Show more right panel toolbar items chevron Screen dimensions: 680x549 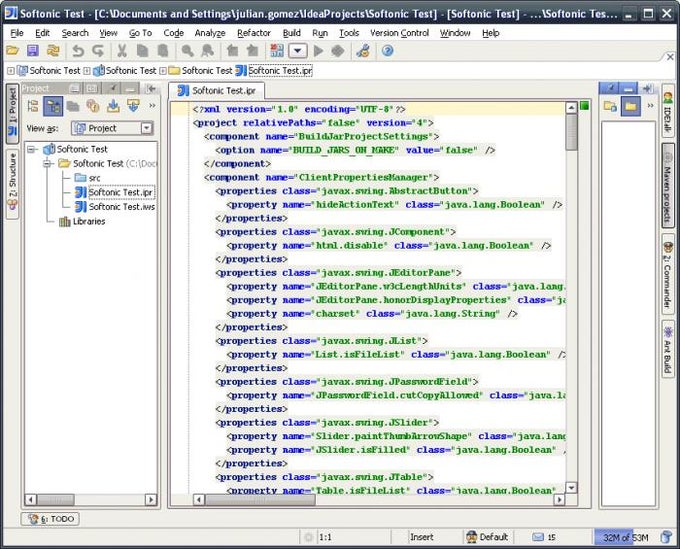[x=650, y=105]
